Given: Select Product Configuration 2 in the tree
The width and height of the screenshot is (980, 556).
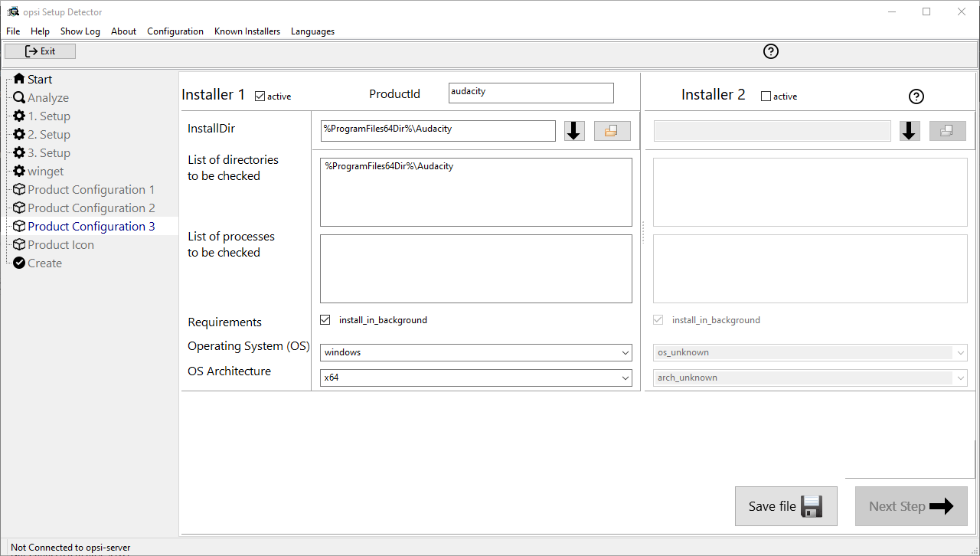Looking at the screenshot, I should tap(91, 208).
